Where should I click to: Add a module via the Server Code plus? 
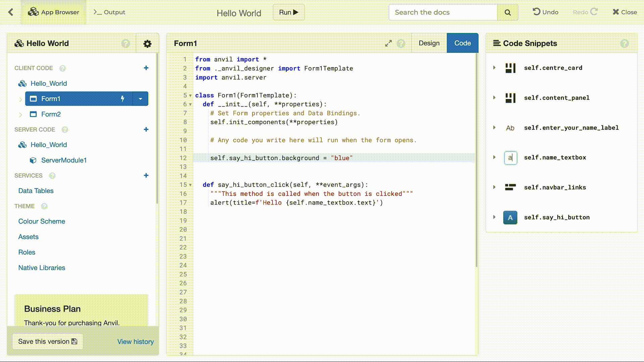coord(146,129)
